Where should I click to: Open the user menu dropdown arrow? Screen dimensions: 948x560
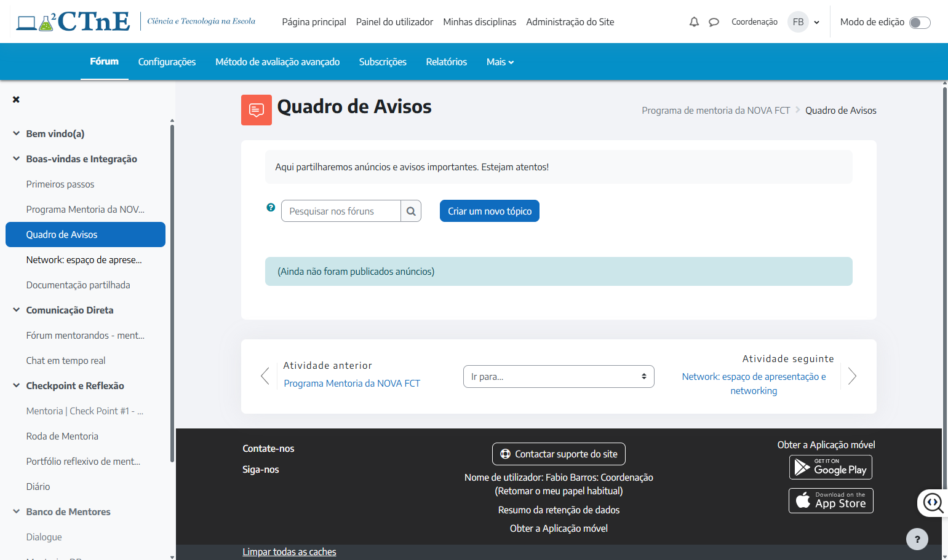point(816,23)
